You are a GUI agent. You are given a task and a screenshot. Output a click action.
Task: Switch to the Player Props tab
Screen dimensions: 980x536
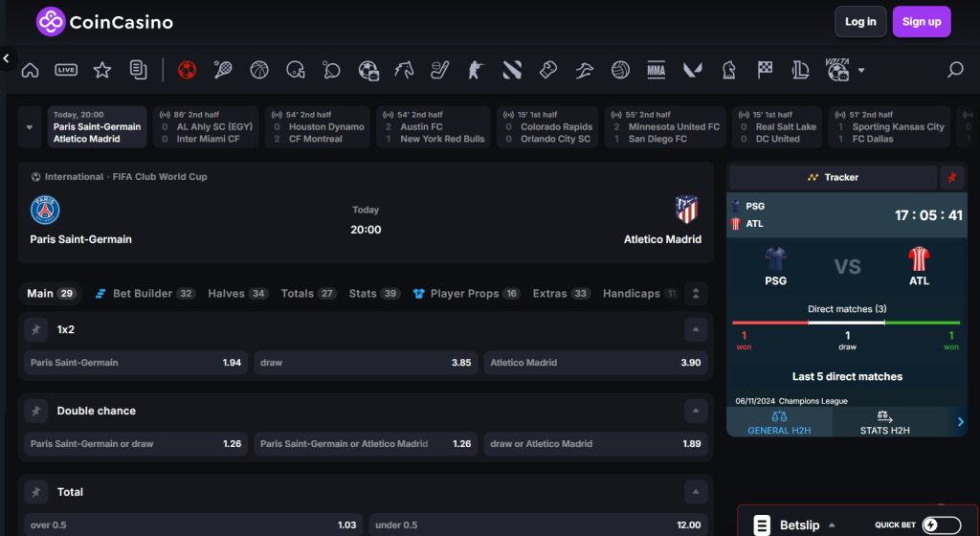(466, 294)
